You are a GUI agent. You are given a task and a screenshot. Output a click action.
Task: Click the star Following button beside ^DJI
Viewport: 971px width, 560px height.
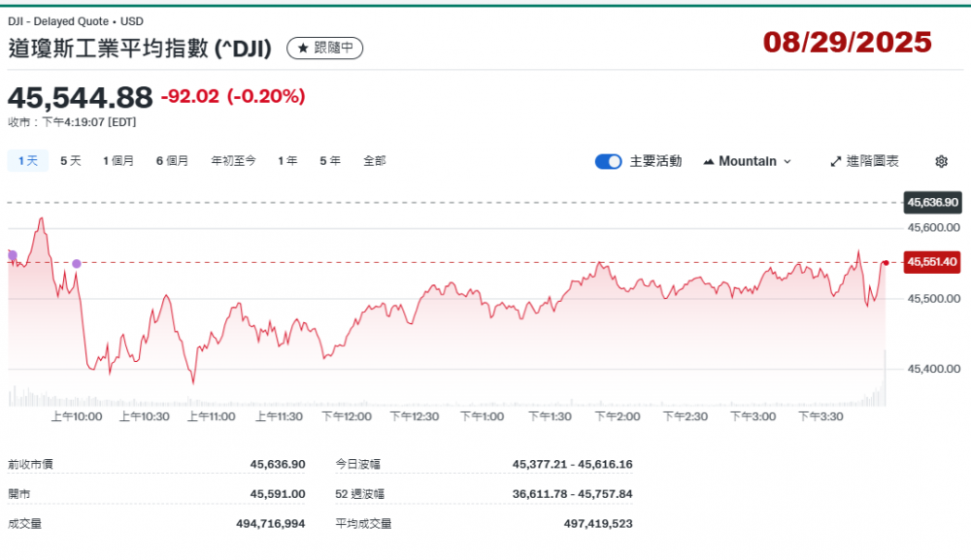(324, 48)
